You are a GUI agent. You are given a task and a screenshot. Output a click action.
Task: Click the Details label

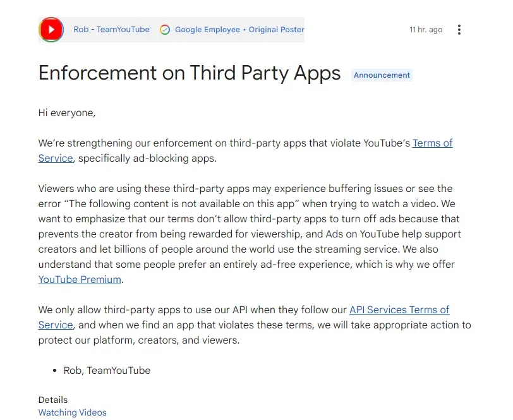click(x=53, y=400)
